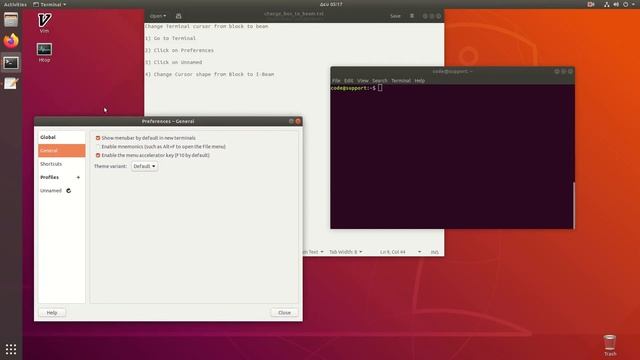Click the Close button in Preferences
The image size is (640, 360).
tap(284, 313)
